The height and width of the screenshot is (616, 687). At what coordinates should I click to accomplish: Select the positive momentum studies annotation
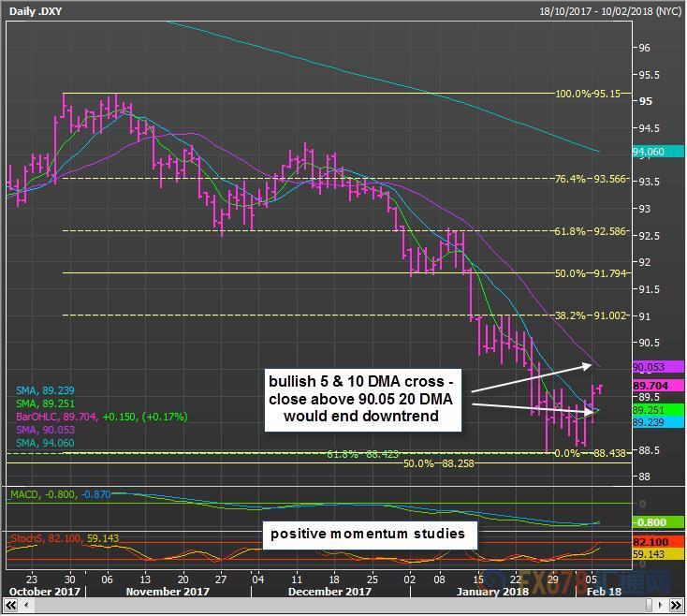[x=369, y=535]
